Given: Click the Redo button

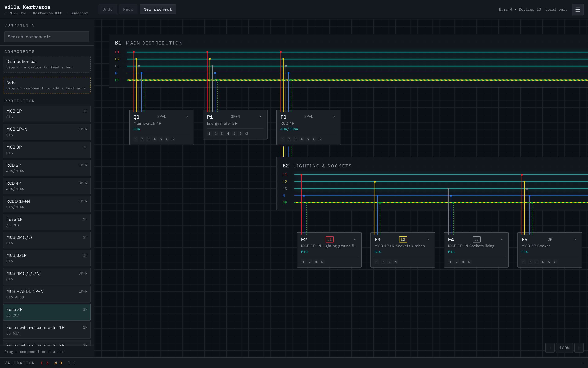Looking at the screenshot, I should (x=128, y=9).
